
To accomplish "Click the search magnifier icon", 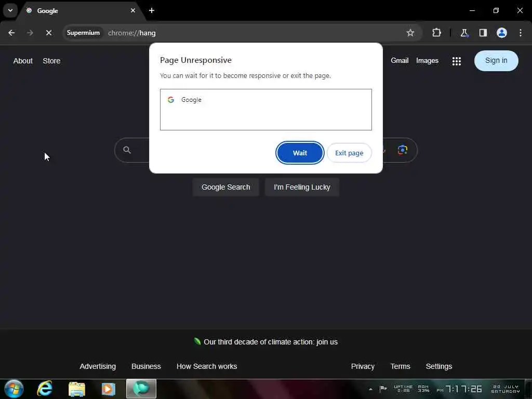I will (127, 150).
